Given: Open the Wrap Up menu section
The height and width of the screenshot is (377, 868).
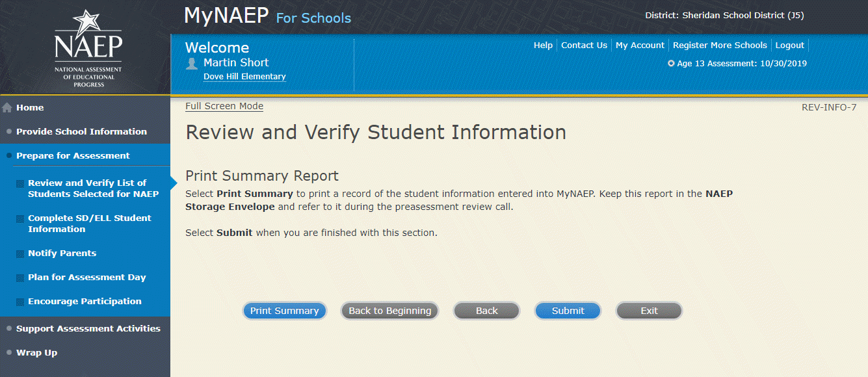Looking at the screenshot, I should tap(36, 352).
